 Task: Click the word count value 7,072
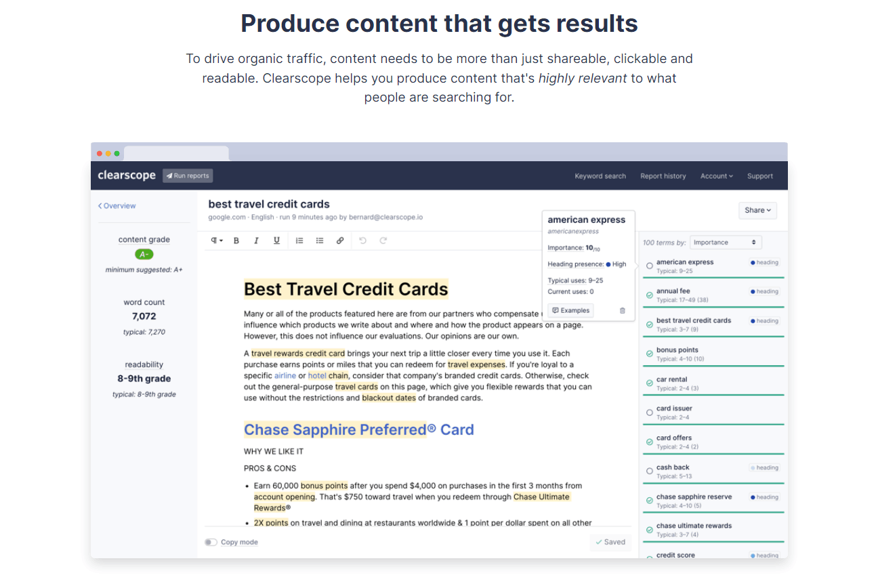[x=144, y=316]
